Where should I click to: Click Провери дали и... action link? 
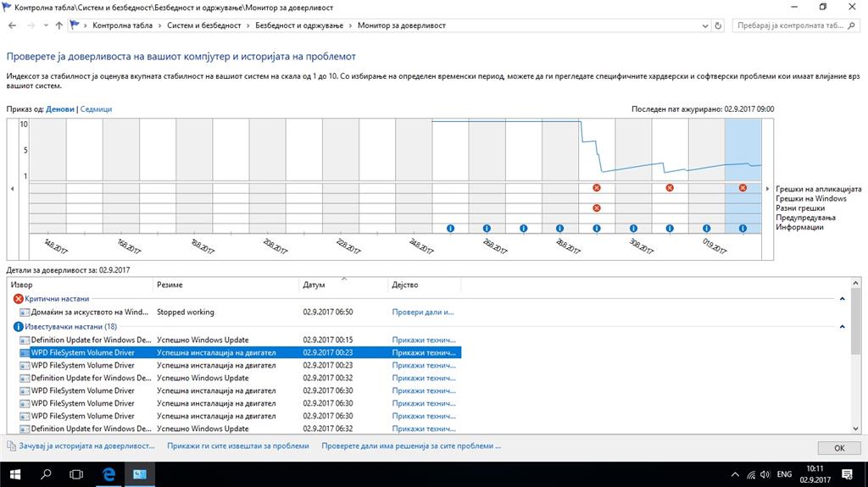pos(423,313)
